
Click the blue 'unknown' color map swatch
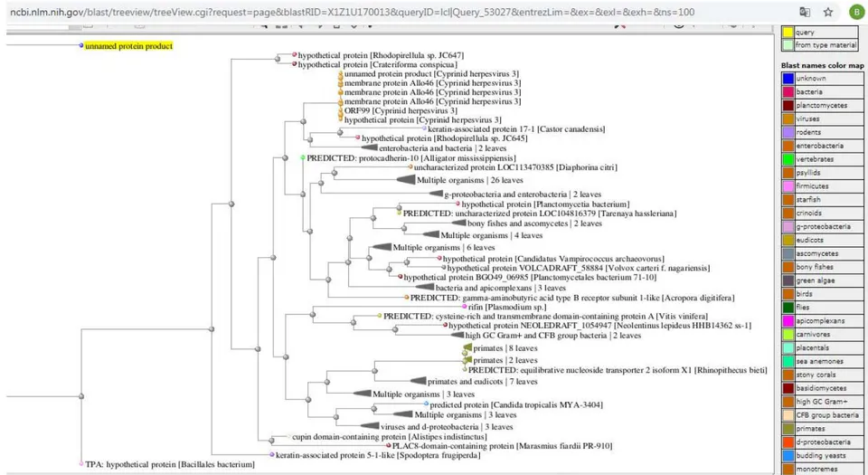(x=788, y=79)
